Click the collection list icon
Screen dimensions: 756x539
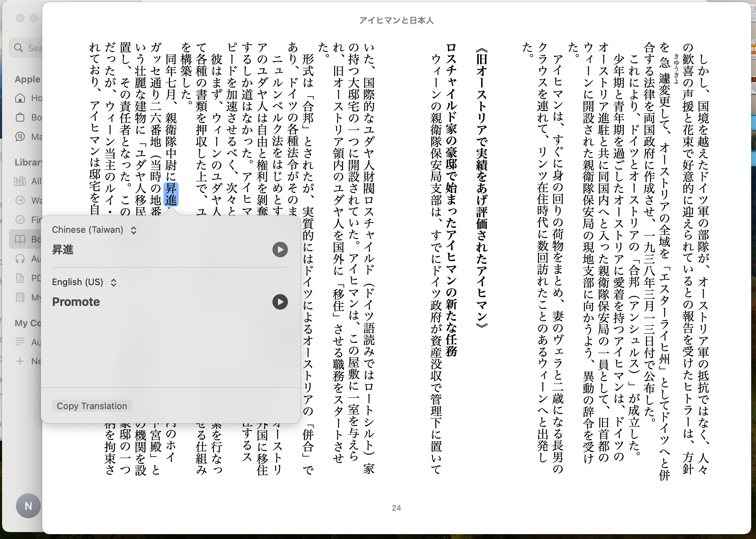tap(20, 342)
